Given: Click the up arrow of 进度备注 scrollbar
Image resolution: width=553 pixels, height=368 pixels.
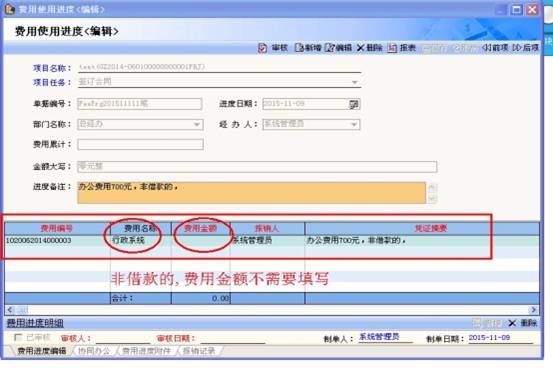Looking at the screenshot, I should pyautogui.click(x=432, y=187).
